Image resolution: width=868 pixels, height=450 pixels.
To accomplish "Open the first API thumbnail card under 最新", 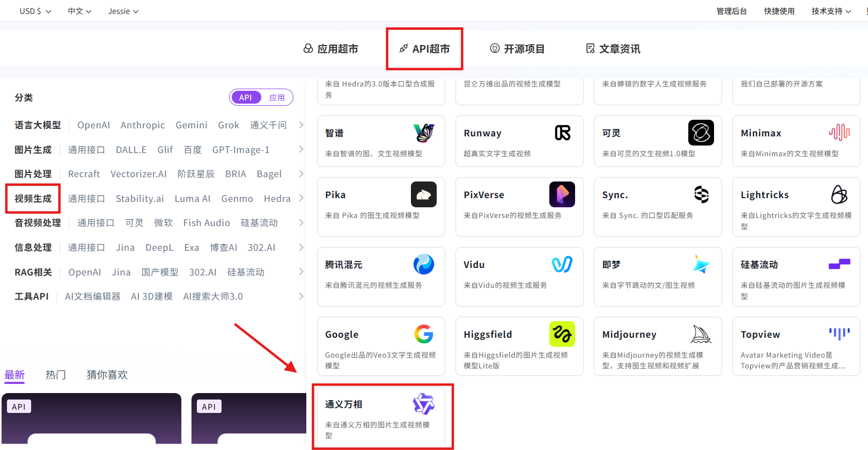I will click(91, 419).
